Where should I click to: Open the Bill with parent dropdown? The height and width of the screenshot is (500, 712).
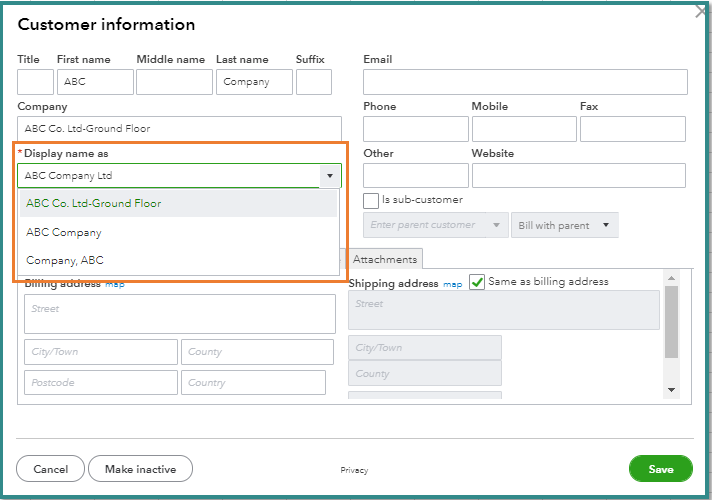[x=566, y=225]
